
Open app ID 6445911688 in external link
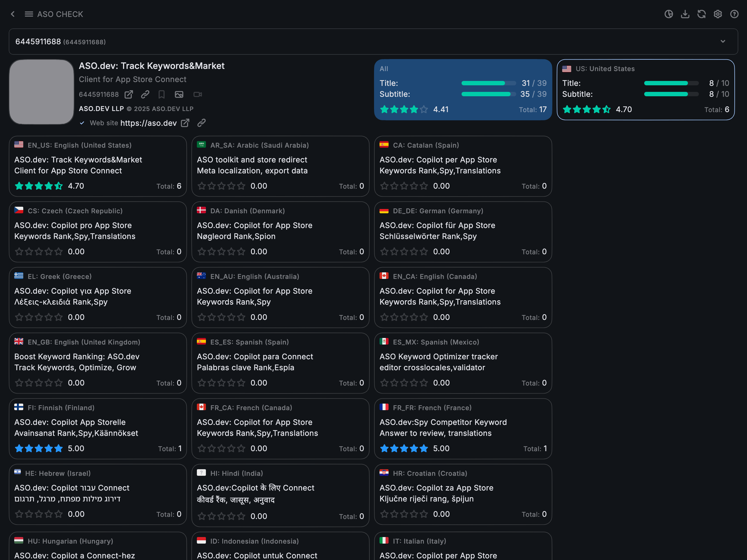(x=129, y=95)
